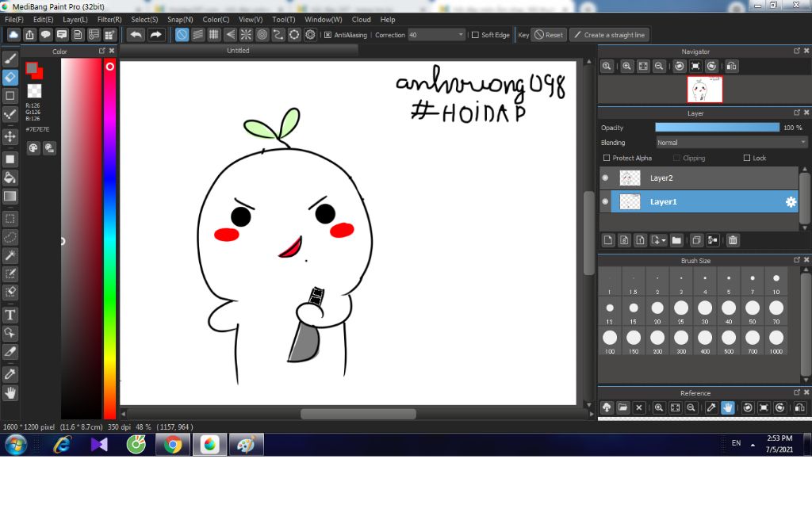Undock the Layer panel
The height and width of the screenshot is (524, 812).
point(797,113)
